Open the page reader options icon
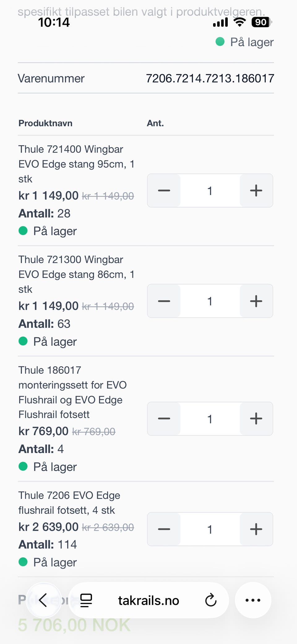The width and height of the screenshot is (297, 644). point(86,600)
